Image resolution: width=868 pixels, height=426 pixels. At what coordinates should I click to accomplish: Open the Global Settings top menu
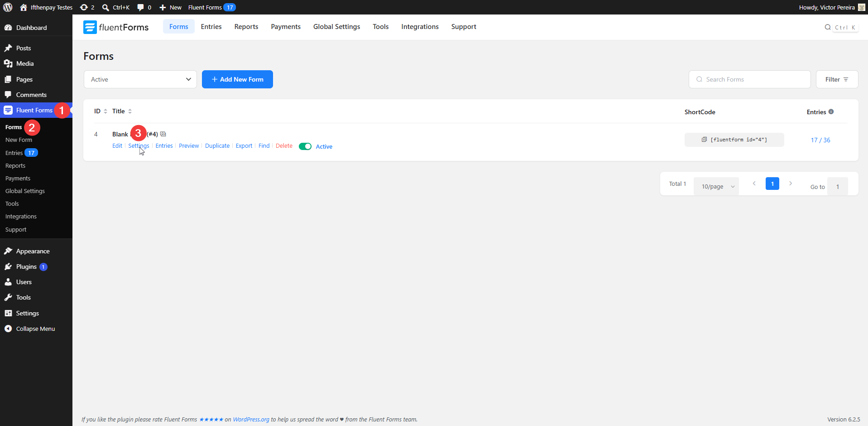(337, 27)
